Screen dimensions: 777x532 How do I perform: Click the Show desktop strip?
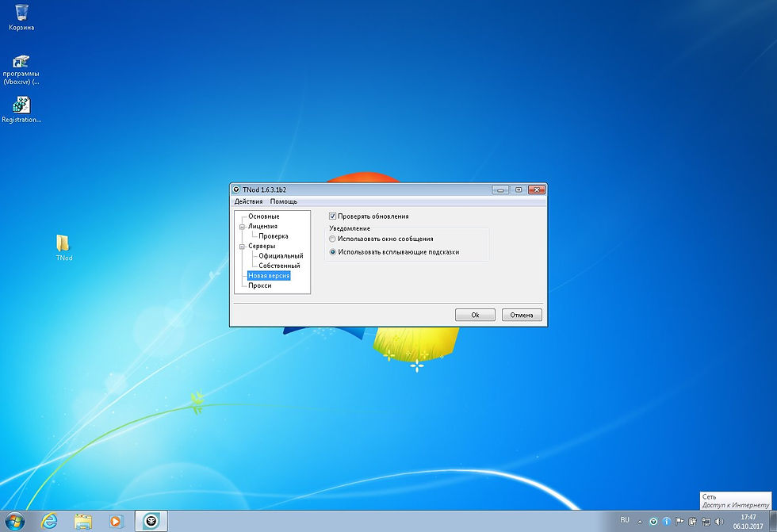pos(773,521)
